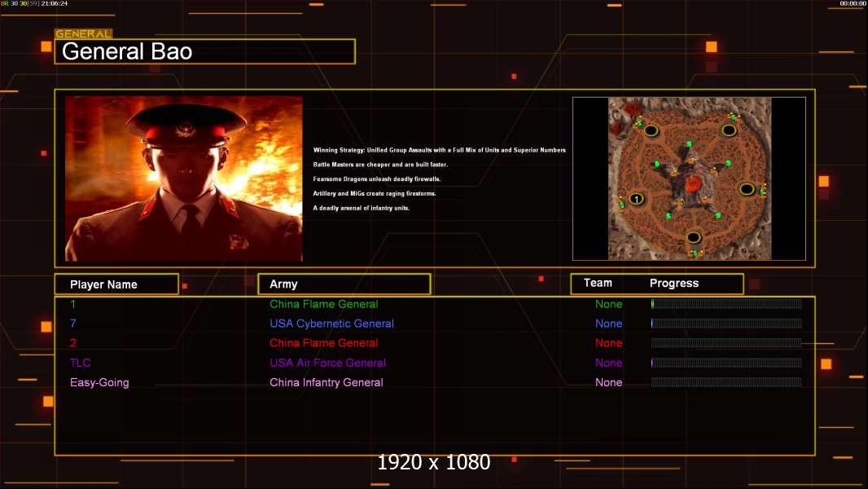
Task: Select the TLC player name
Action: pos(81,363)
